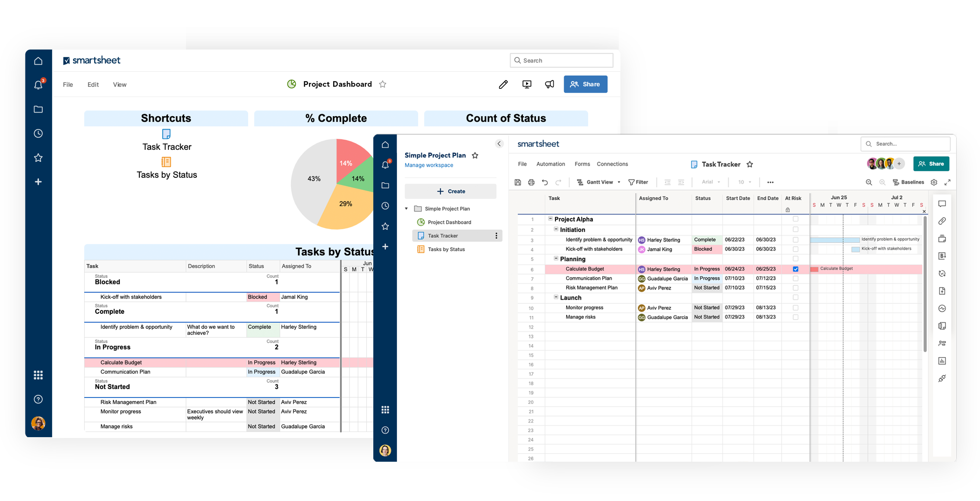Viewport: 980px width, 501px height.
Task: Open the Activity Log icon on right rail
Action: pyautogui.click(x=942, y=309)
